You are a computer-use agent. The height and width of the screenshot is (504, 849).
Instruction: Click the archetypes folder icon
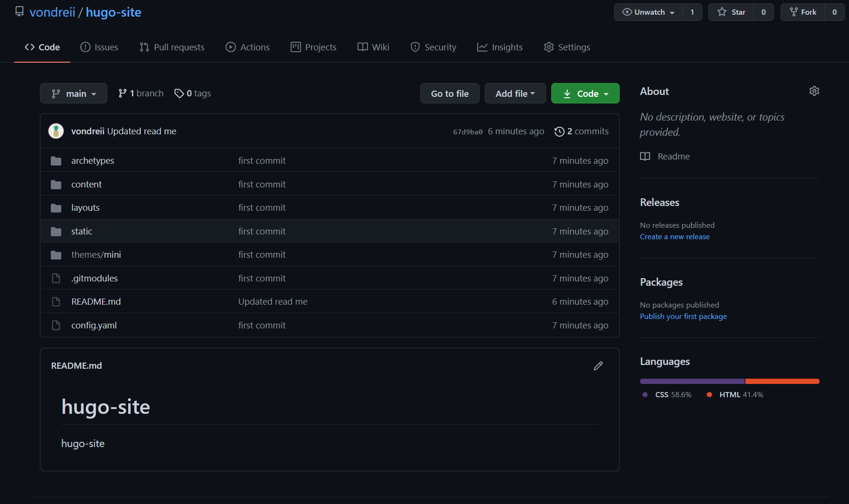click(x=56, y=160)
